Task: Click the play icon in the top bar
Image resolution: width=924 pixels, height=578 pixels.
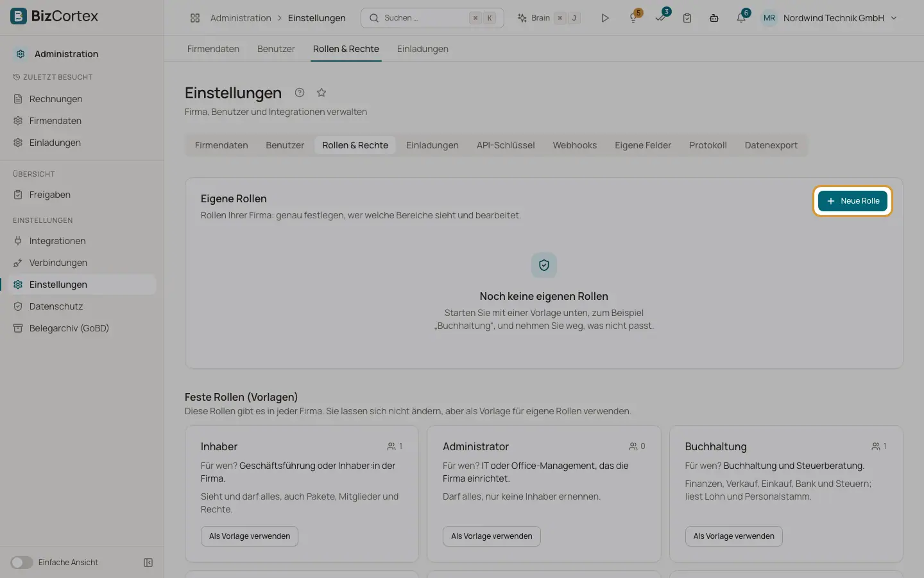Action: coord(604,18)
